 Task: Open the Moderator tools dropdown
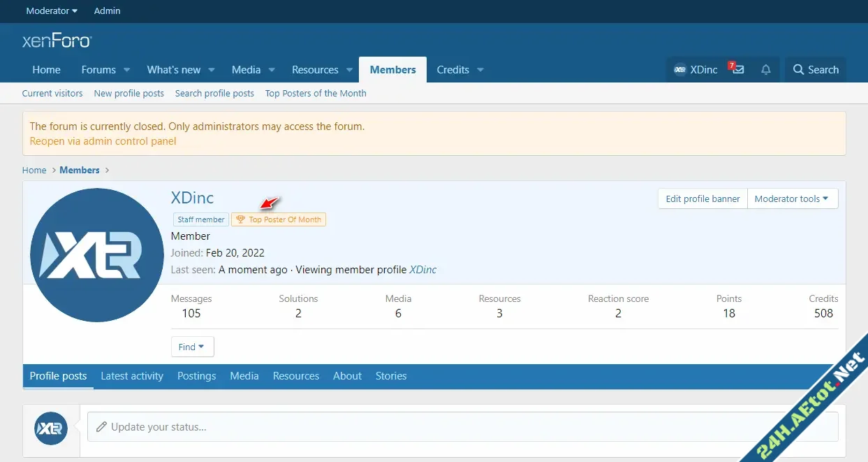tap(792, 198)
